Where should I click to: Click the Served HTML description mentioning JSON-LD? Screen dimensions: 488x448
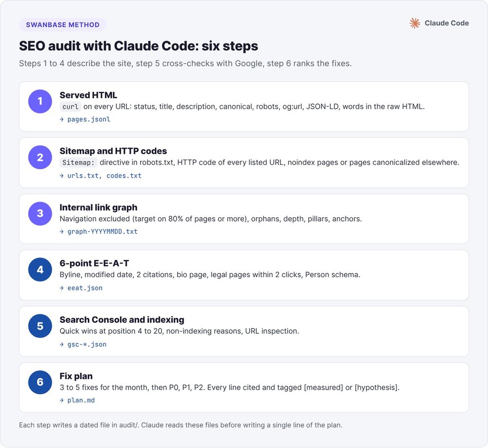(x=254, y=107)
